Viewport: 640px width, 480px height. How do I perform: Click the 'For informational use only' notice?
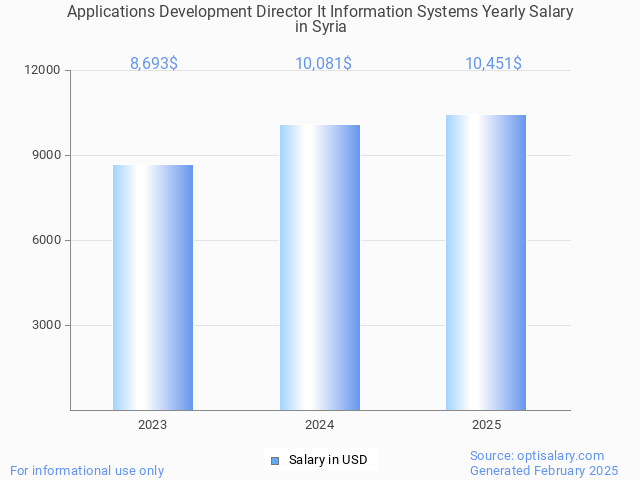[87, 471]
